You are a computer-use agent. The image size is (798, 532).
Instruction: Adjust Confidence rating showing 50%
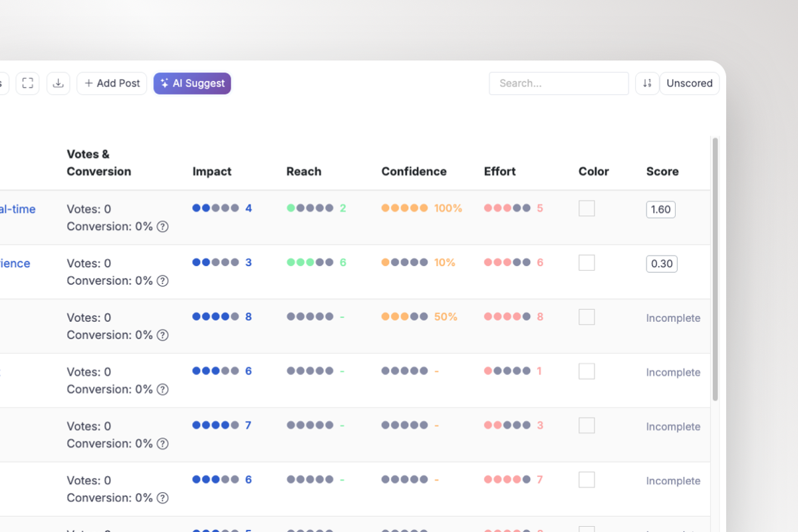404,317
